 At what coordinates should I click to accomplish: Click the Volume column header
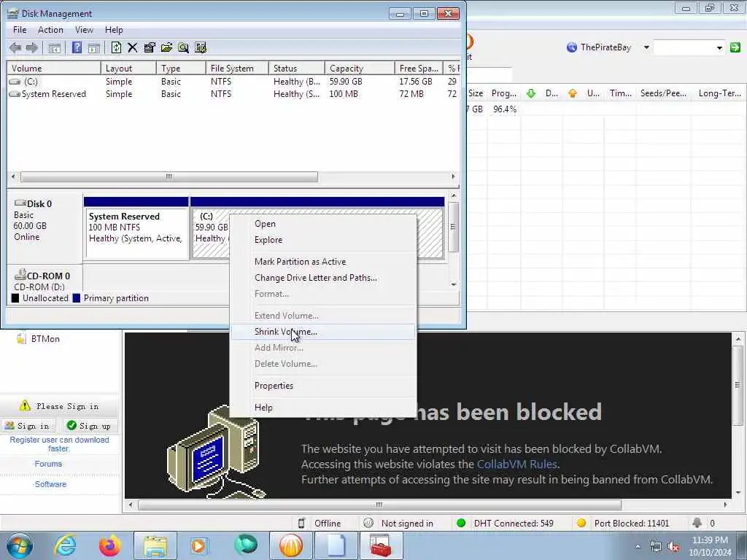[x=53, y=69]
